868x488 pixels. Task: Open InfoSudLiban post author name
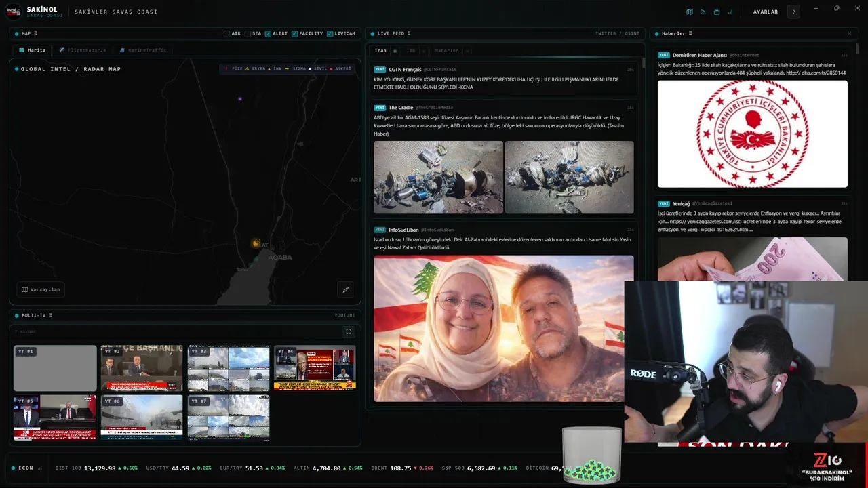pos(403,230)
